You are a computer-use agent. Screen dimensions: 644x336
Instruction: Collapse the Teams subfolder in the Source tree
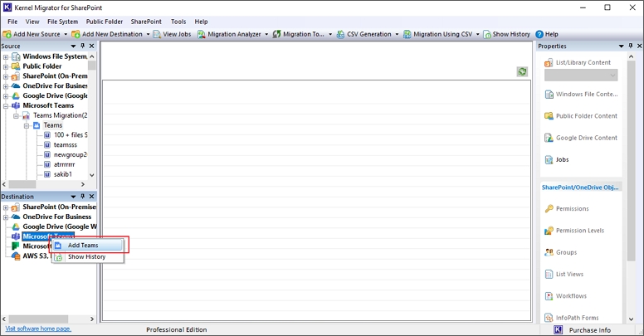[27, 126]
